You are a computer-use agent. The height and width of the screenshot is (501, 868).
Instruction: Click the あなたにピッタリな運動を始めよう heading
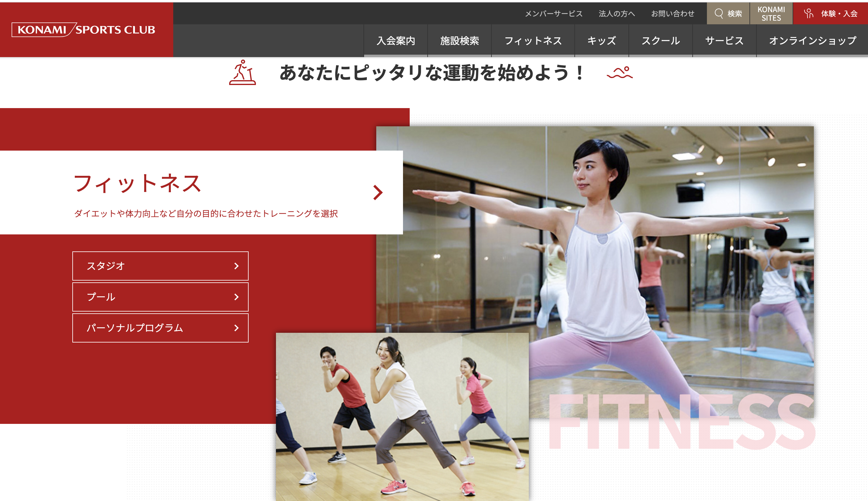click(432, 73)
